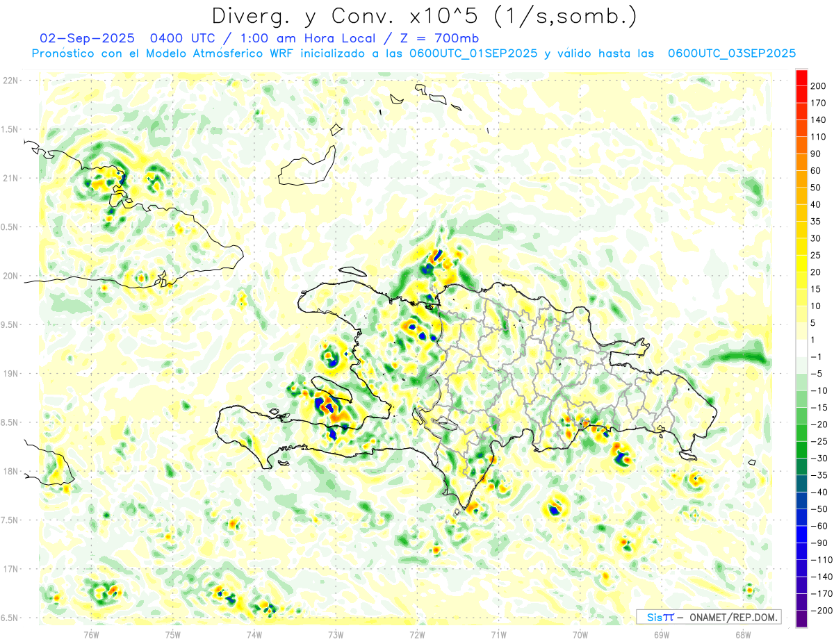
Task: Click the '8.5N' latitude label
Action: [9, 422]
